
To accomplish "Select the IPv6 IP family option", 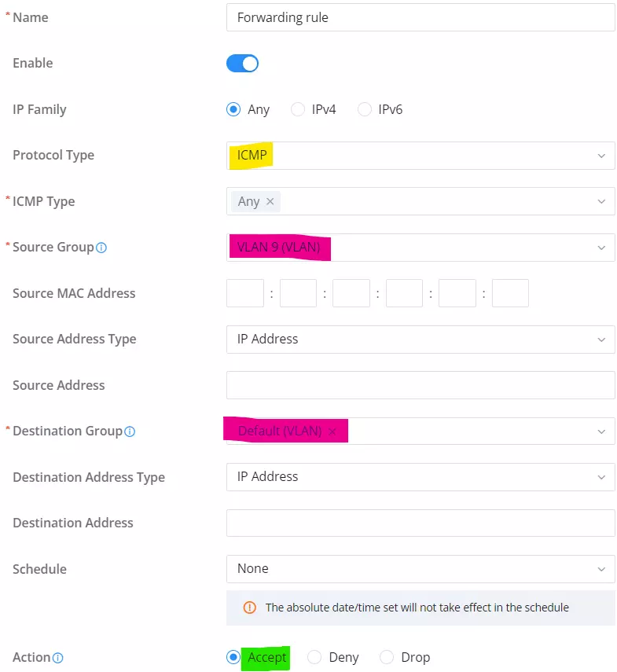I will (365, 110).
